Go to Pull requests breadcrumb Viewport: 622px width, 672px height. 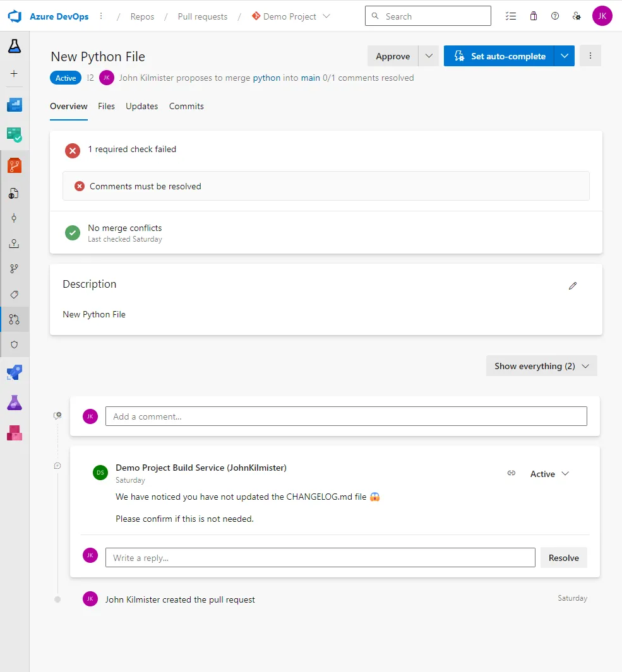coord(203,16)
